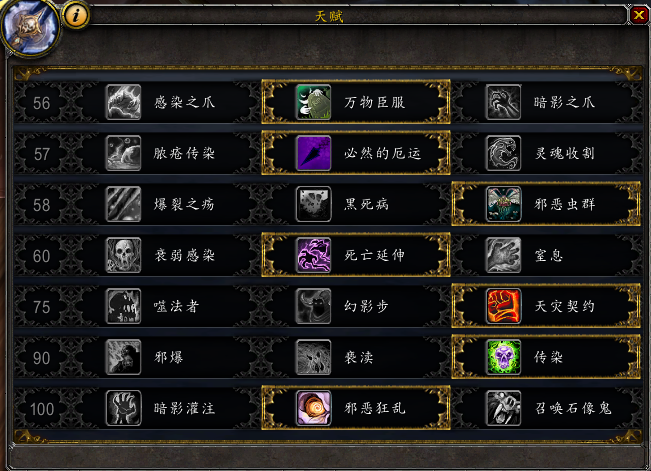Click the skull 衰弱感染 icon
651x471 pixels.
click(x=123, y=255)
